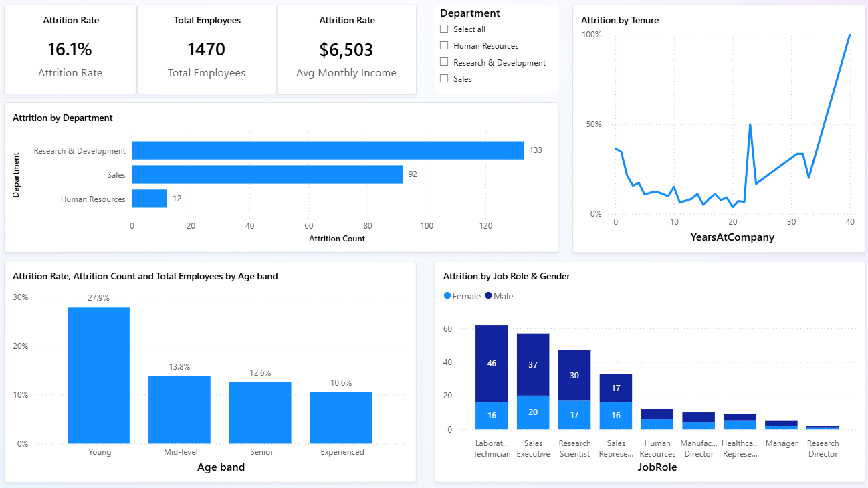This screenshot has width=868, height=488.
Task: Select the Research Director bar
Action: point(823,427)
